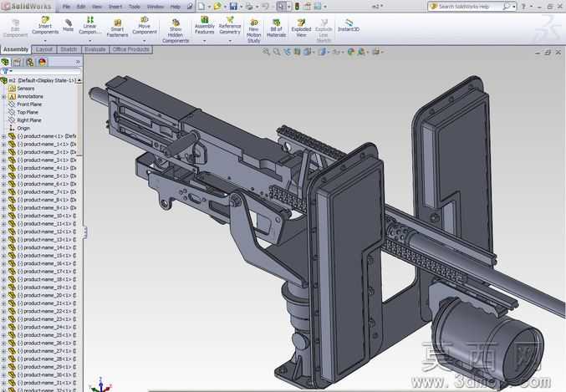Click the Insert Components tool
The image size is (566, 392).
pos(45,25)
